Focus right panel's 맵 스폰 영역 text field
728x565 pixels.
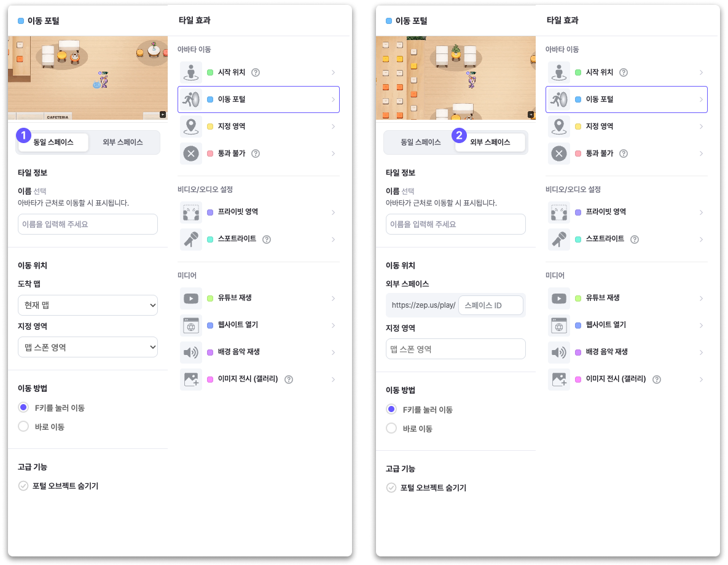click(x=455, y=349)
